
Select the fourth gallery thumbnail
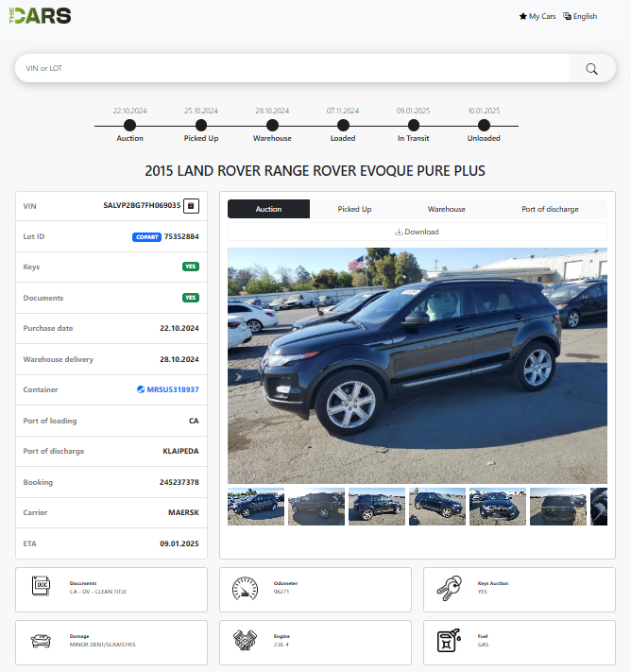437,507
